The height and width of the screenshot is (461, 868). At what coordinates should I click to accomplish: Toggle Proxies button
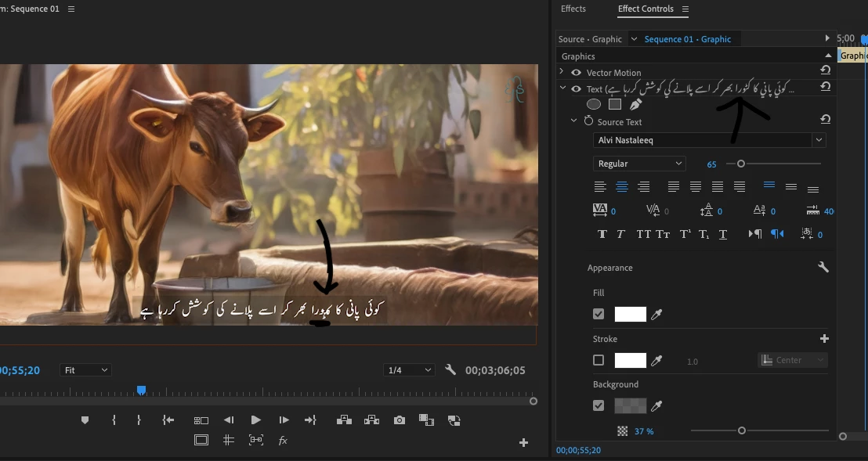click(x=454, y=420)
